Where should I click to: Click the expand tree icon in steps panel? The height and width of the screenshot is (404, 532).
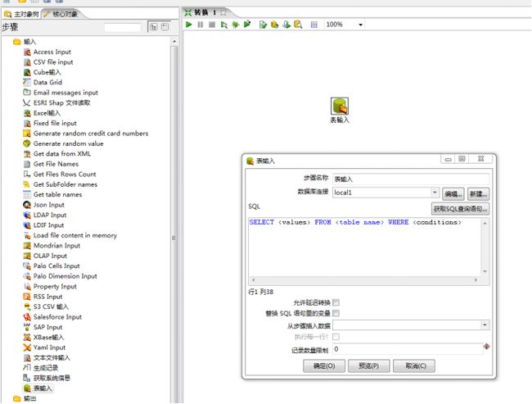[153, 27]
